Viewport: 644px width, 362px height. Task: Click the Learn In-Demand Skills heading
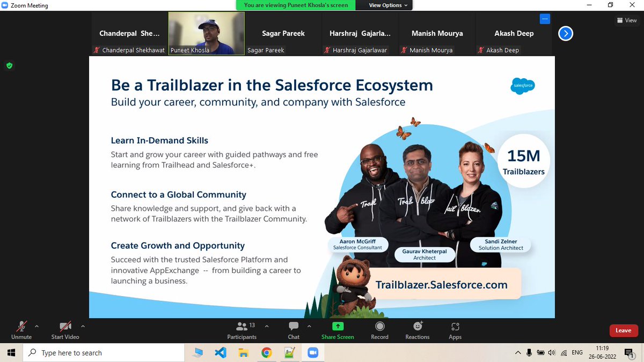click(x=159, y=141)
